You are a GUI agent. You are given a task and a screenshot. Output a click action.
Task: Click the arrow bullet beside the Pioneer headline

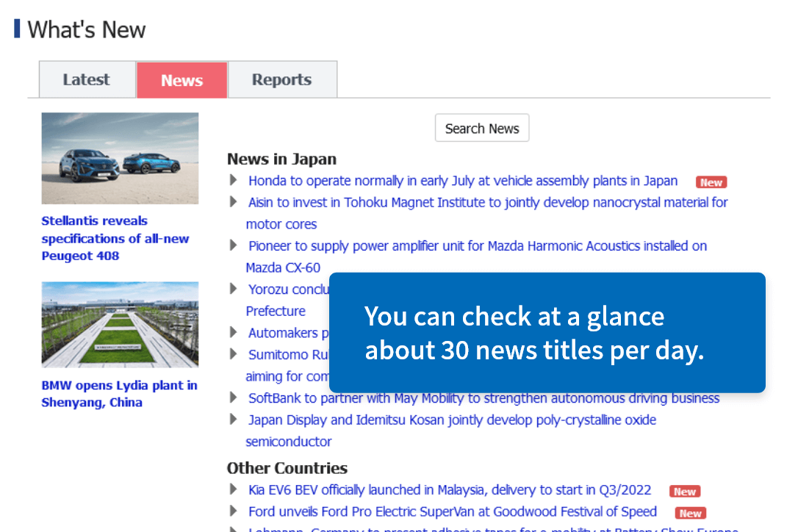[233, 245]
